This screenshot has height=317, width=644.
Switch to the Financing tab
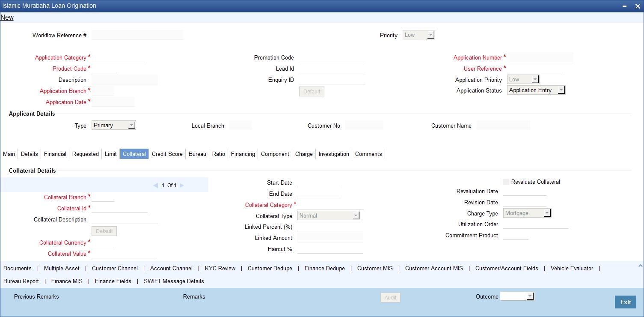point(243,154)
